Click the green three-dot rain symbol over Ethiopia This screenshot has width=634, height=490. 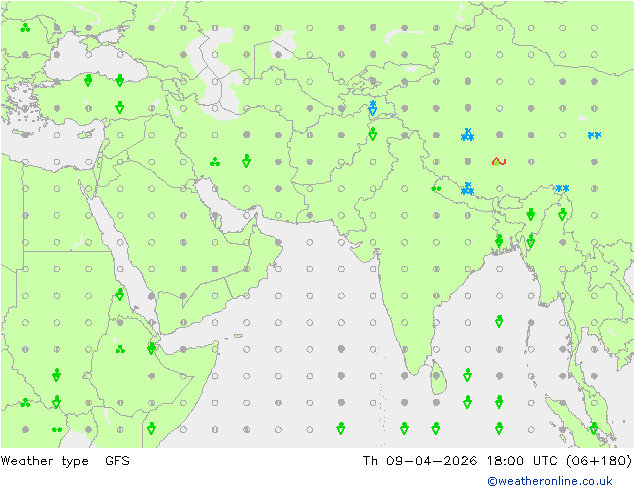120,349
